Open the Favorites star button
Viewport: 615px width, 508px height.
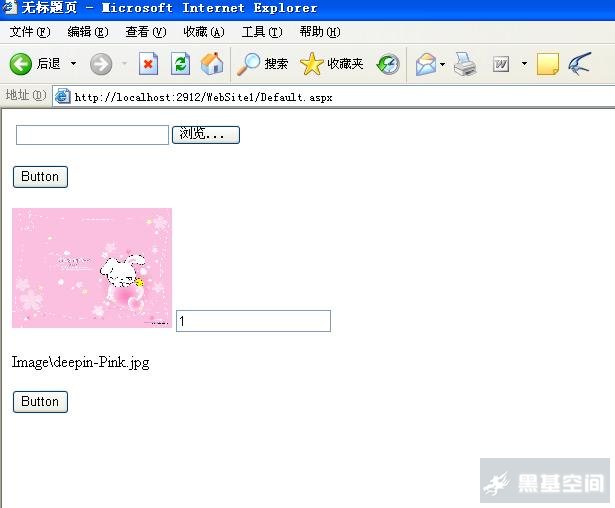(332, 64)
